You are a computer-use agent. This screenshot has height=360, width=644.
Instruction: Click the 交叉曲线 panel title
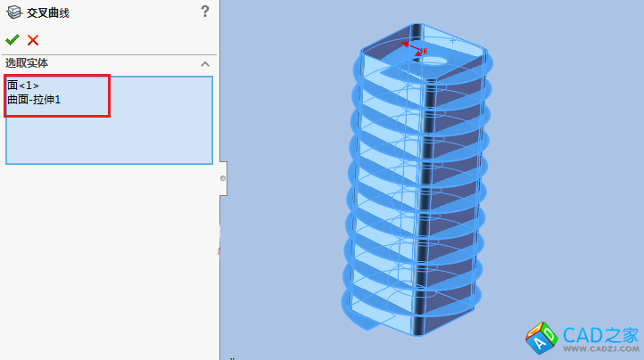48,12
